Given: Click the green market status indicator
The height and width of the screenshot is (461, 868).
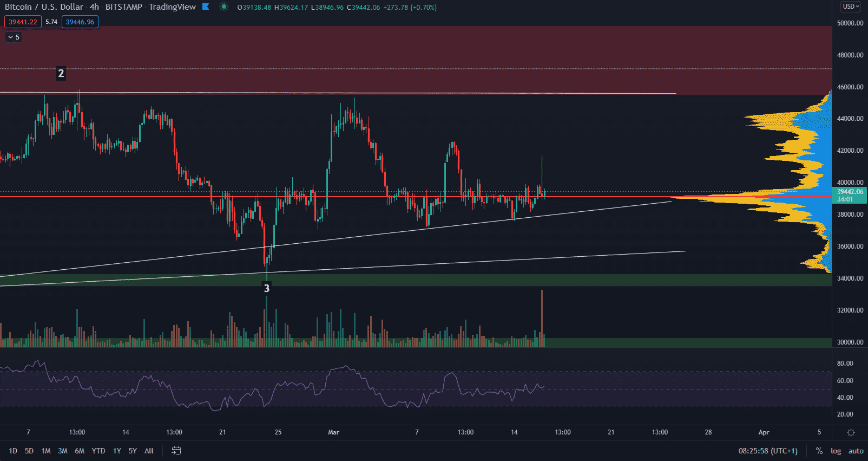Looking at the screenshot, I should (x=223, y=7).
